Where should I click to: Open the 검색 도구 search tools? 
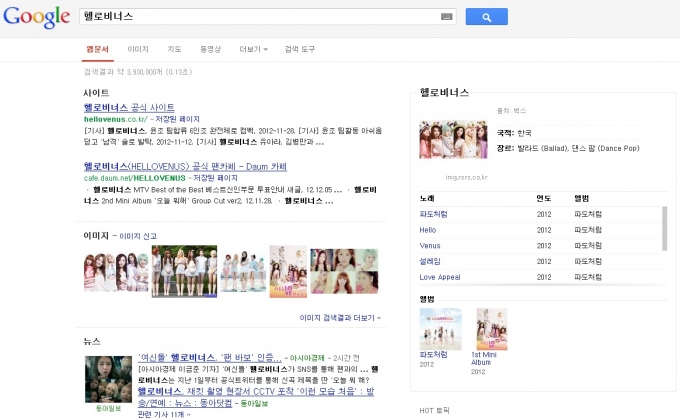(x=300, y=49)
